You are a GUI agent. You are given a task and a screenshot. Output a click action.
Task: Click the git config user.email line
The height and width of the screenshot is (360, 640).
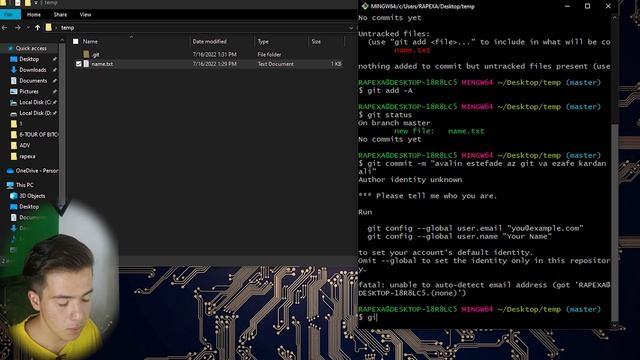[475, 228]
